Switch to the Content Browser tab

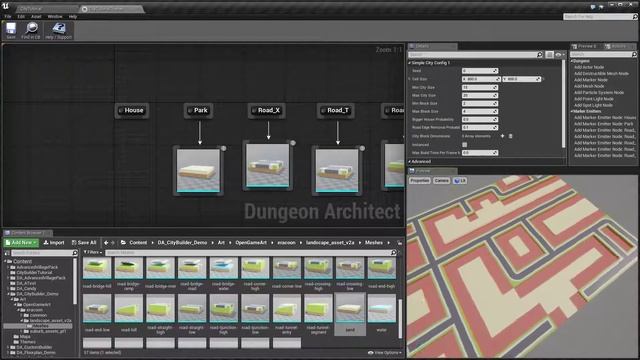[27, 233]
